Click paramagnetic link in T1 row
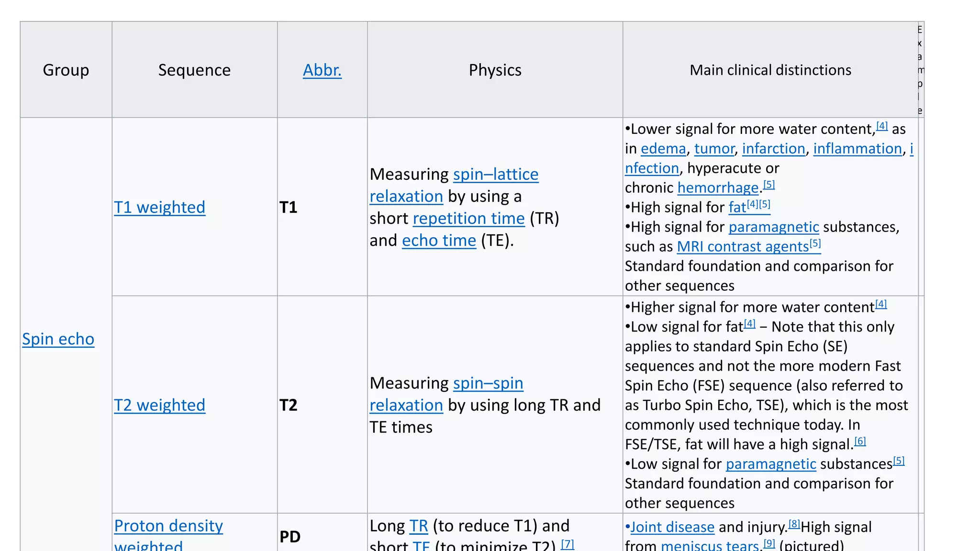The height and width of the screenshot is (551, 980). 773,227
